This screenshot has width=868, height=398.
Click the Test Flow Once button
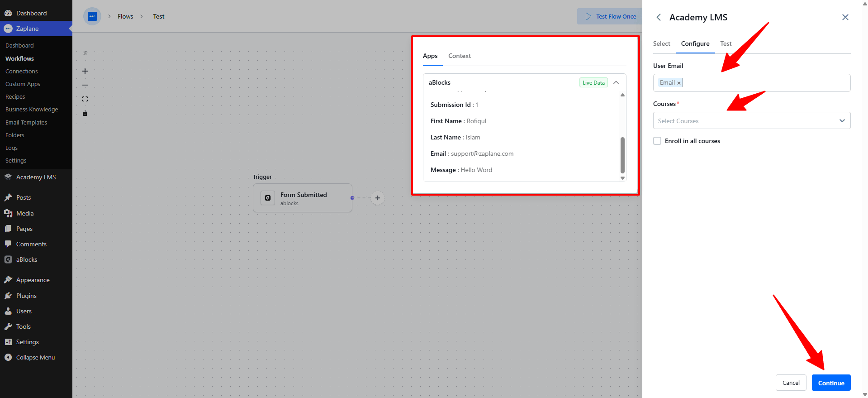610,16
